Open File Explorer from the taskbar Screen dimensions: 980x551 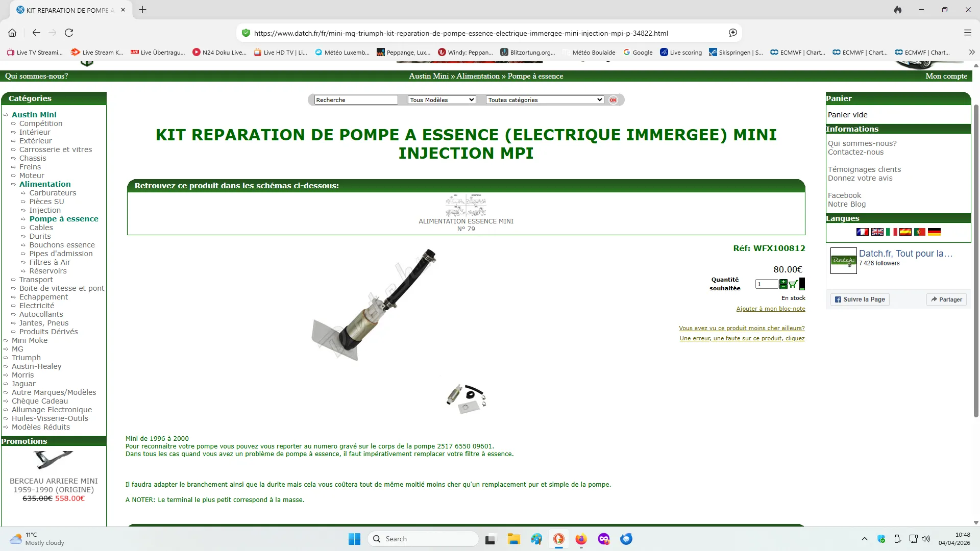coord(513,539)
